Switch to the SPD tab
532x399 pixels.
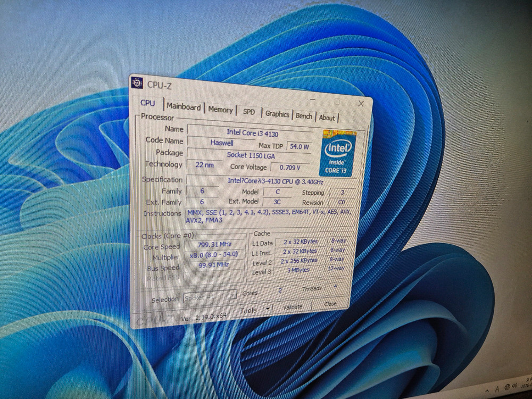tap(250, 111)
